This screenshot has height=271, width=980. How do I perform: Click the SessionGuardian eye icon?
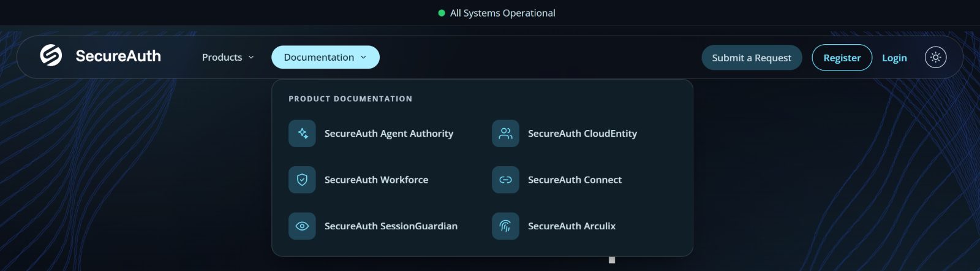(x=302, y=226)
